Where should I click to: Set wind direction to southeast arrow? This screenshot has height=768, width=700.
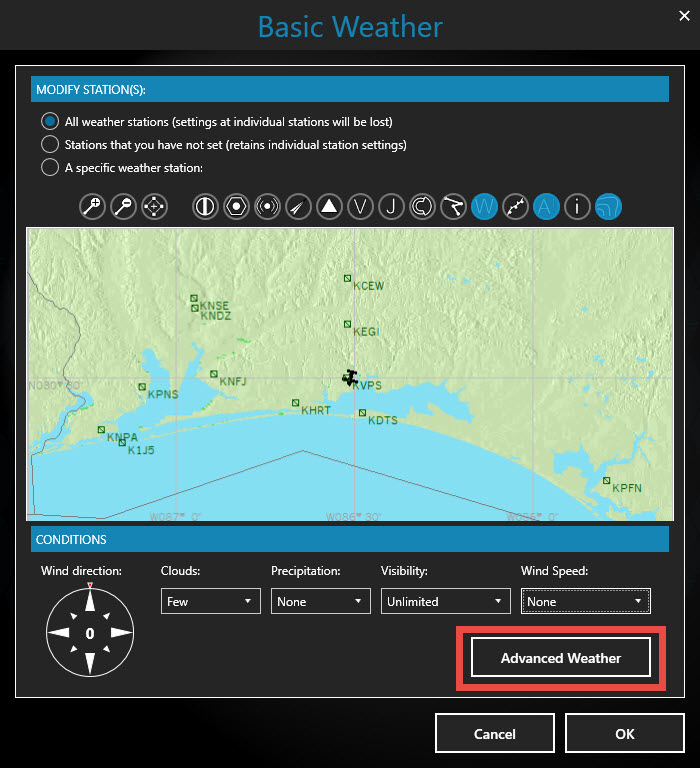click(107, 649)
